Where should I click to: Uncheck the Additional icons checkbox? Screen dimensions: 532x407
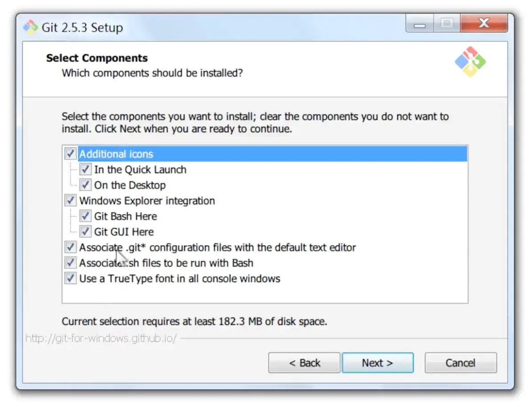[x=70, y=154]
